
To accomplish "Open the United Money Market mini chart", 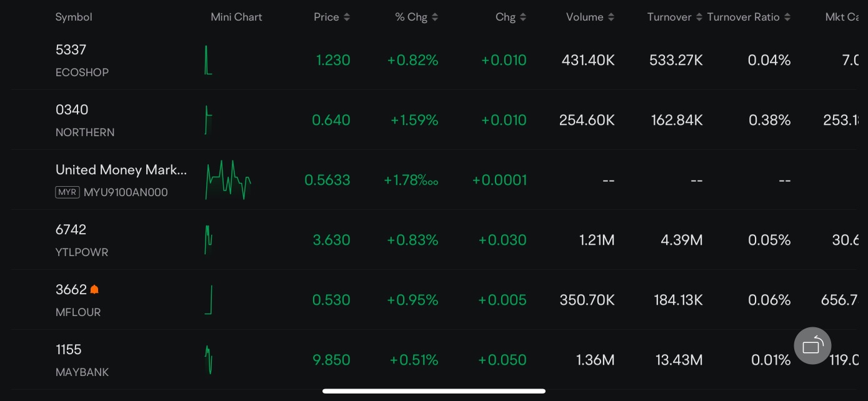I will [x=228, y=180].
